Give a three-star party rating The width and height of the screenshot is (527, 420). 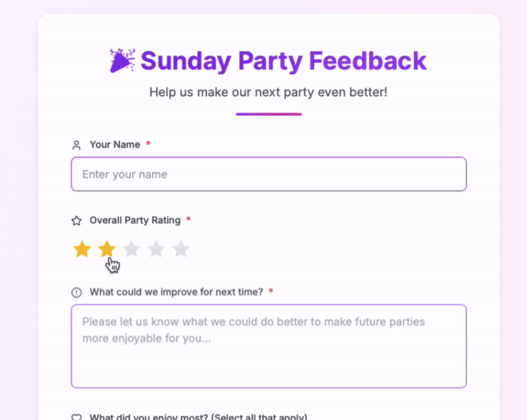131,249
